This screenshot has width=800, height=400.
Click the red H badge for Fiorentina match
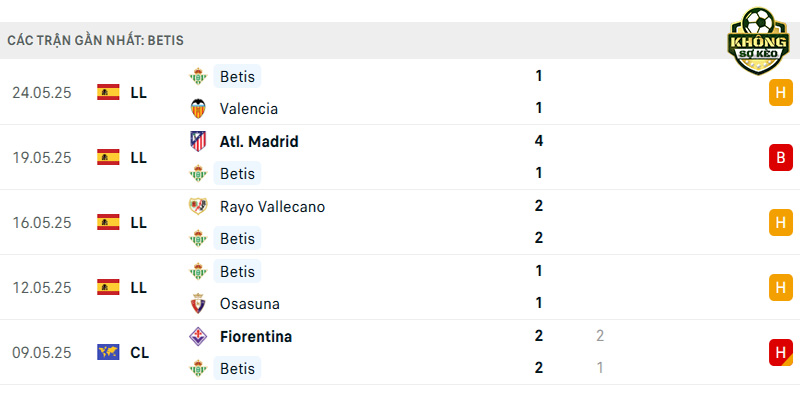tap(781, 353)
